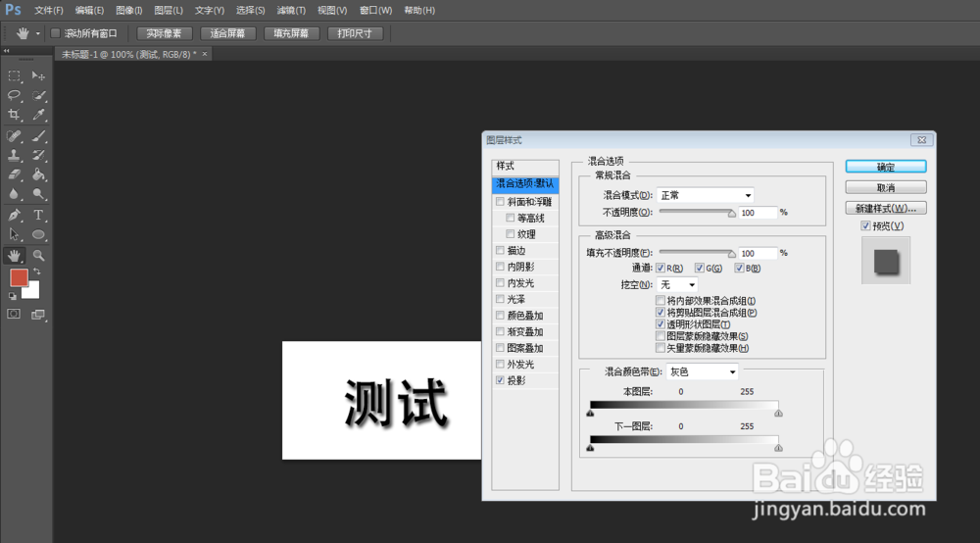
Task: Select the Move tool
Action: pyautogui.click(x=38, y=76)
